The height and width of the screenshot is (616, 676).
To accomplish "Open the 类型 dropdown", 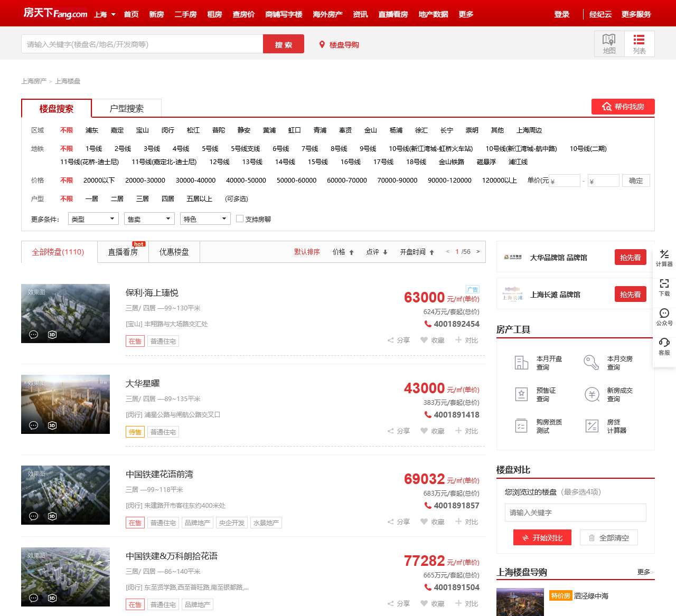I will click(93, 219).
